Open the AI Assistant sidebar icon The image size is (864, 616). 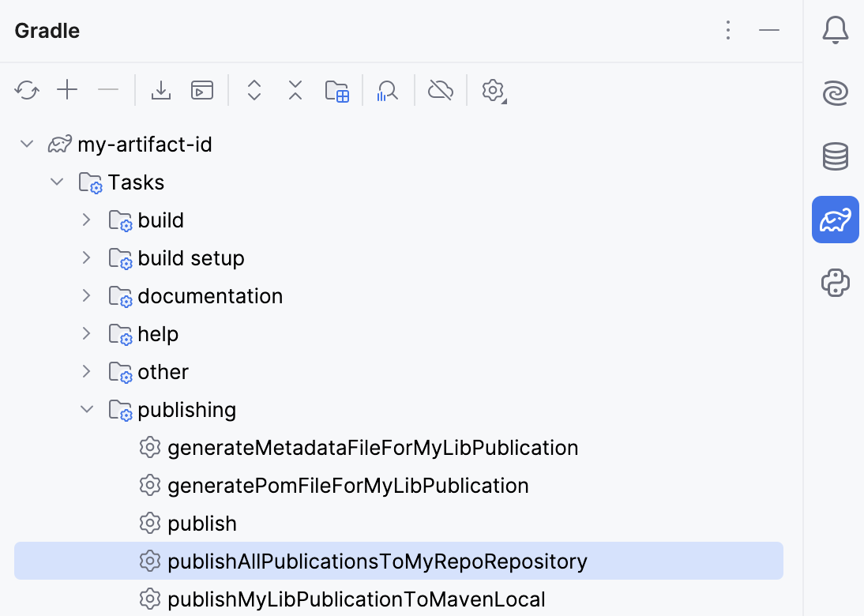[835, 92]
